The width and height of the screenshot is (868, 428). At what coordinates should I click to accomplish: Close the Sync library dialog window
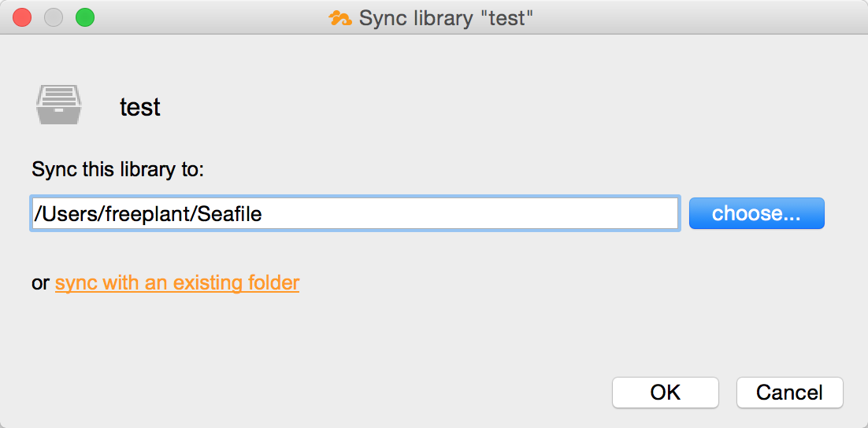click(x=23, y=17)
